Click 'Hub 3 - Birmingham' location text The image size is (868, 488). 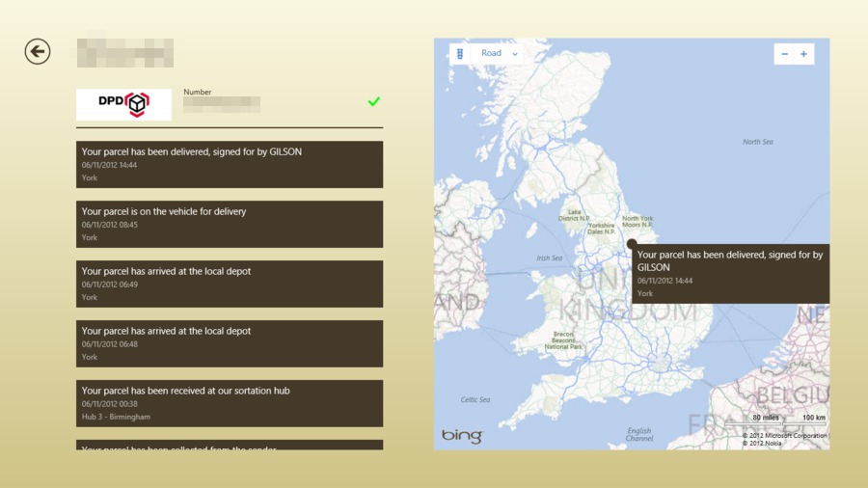click(116, 417)
